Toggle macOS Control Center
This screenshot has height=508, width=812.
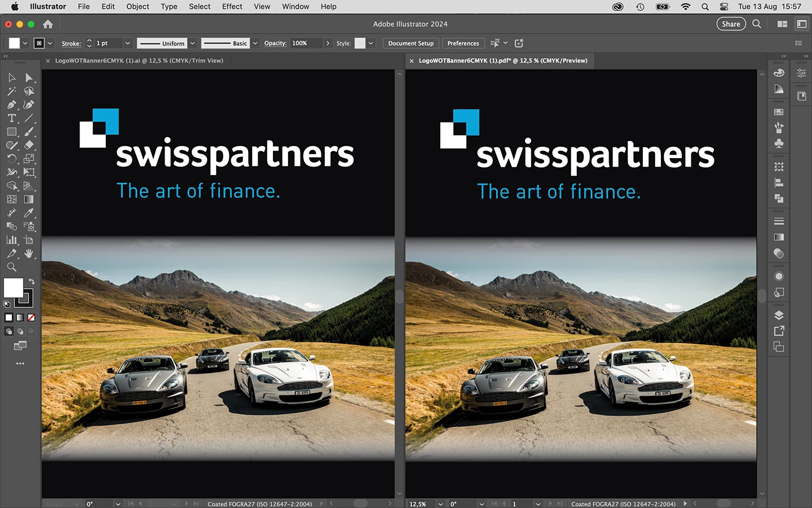(724, 7)
